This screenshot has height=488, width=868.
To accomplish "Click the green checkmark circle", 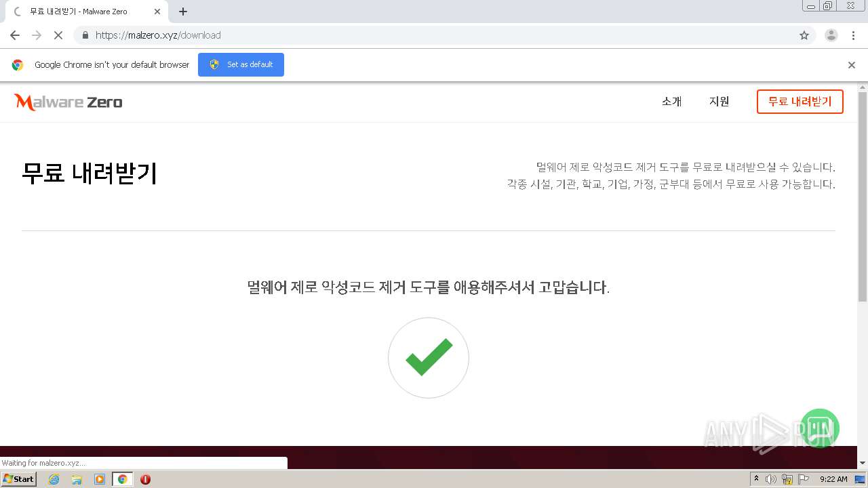I will pos(429,358).
